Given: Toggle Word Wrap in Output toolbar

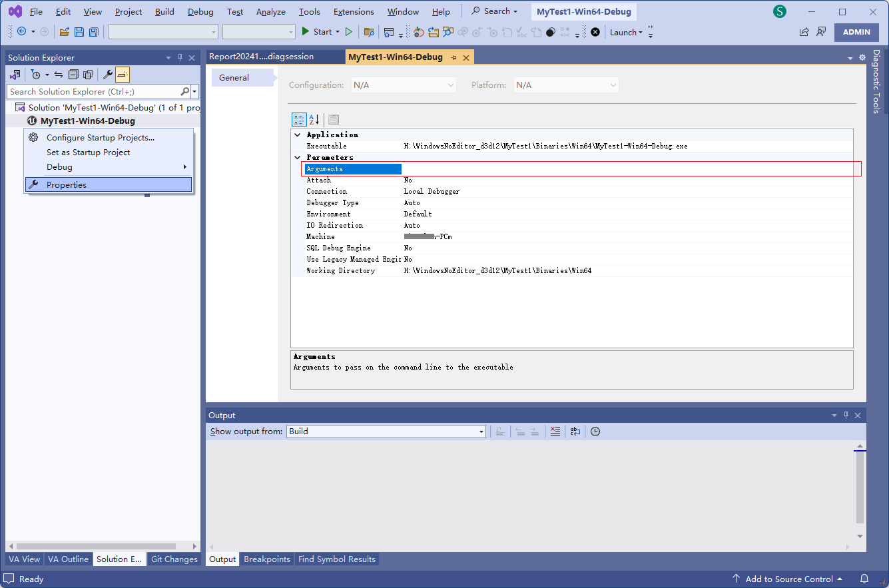Looking at the screenshot, I should pos(575,432).
